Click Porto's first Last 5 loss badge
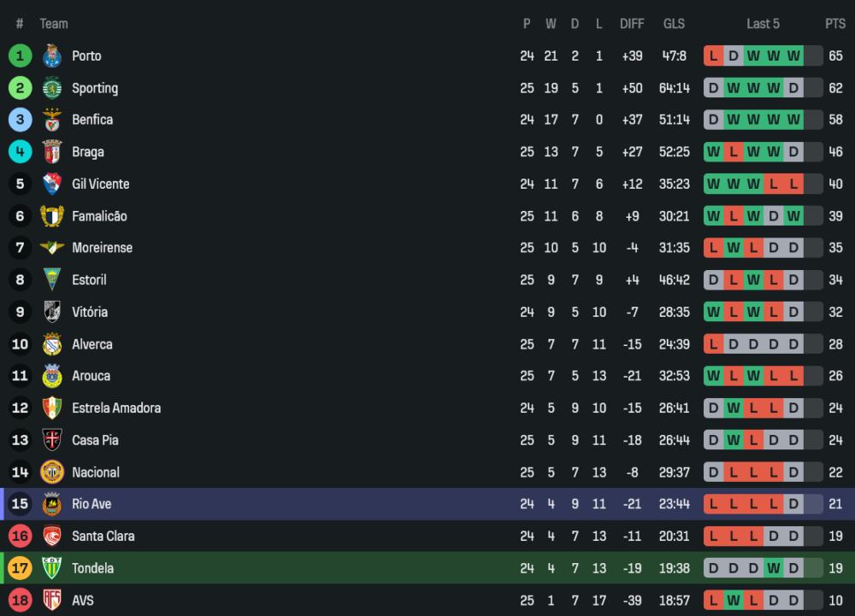Viewport: 855px width, 616px height. tap(713, 56)
